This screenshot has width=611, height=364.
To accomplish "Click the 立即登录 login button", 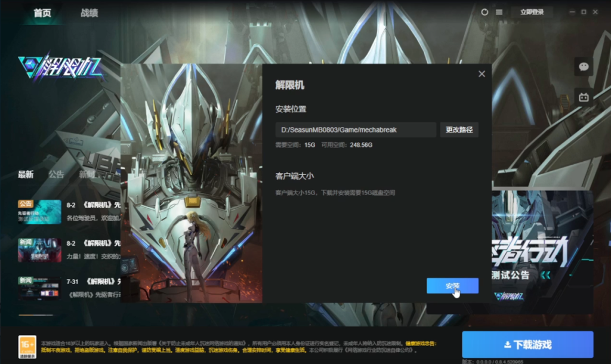I will pyautogui.click(x=532, y=12).
